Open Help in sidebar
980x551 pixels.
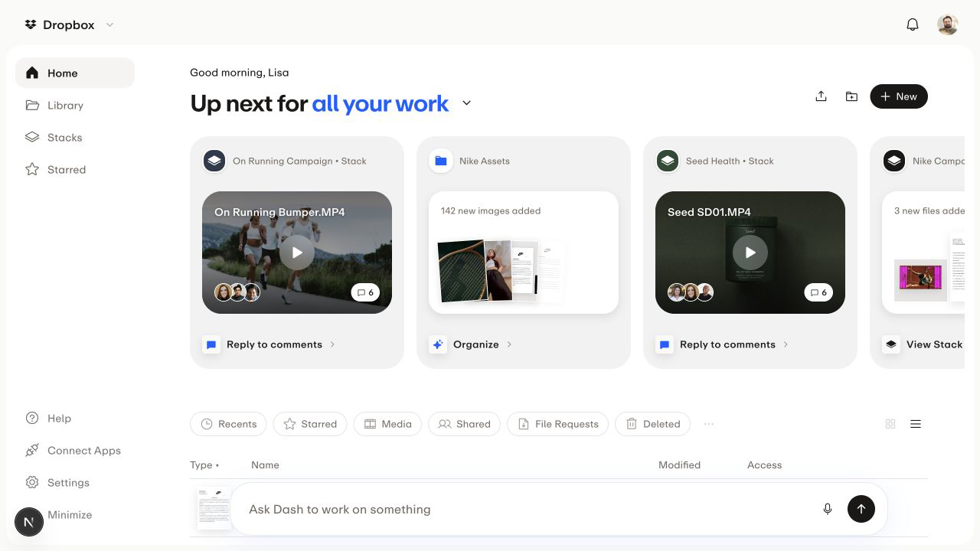(75, 418)
